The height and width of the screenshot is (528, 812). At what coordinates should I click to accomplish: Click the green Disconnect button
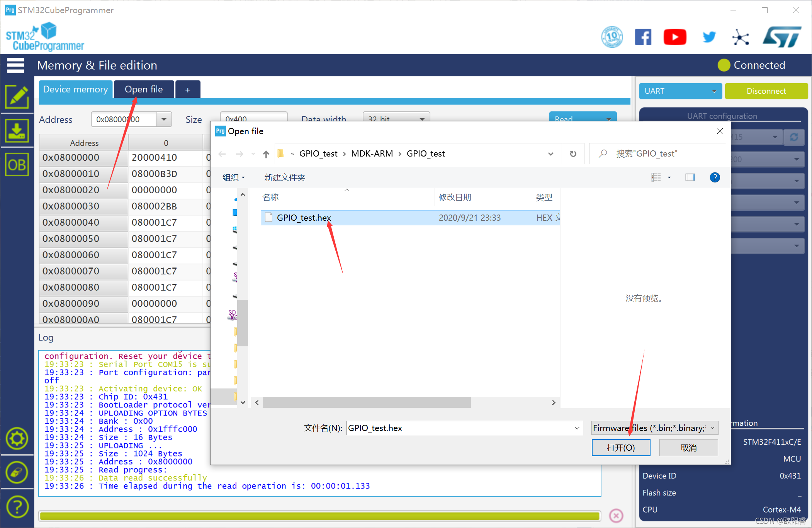(x=766, y=91)
